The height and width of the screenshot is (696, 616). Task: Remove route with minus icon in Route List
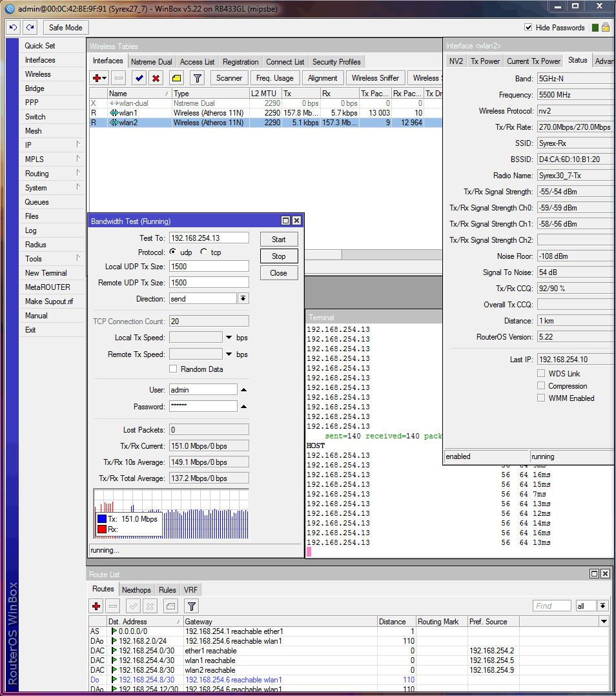pos(113,606)
